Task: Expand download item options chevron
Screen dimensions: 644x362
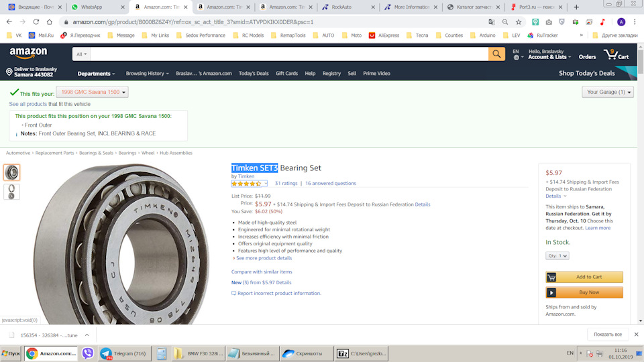Action: 87,335
